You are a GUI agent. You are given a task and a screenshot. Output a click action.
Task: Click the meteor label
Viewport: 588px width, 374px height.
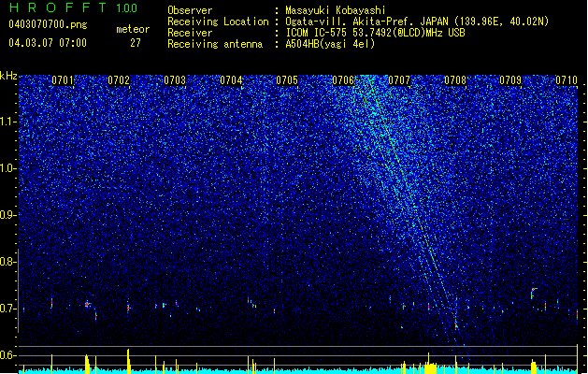[x=133, y=29]
